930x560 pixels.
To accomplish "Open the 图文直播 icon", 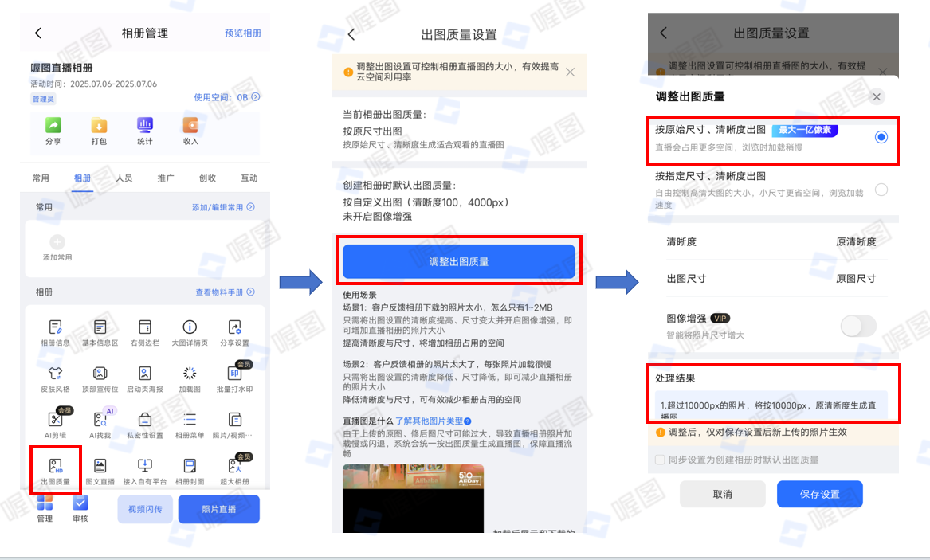I will pos(100,466).
